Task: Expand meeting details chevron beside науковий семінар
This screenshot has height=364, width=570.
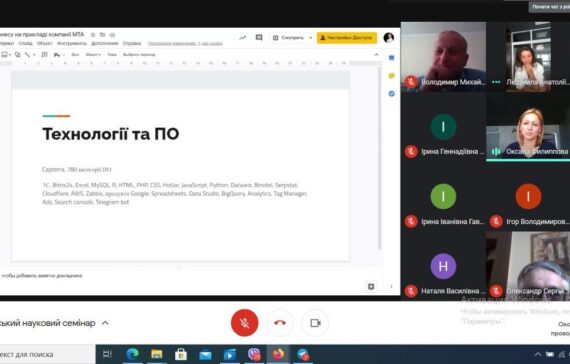Action: pos(105,323)
